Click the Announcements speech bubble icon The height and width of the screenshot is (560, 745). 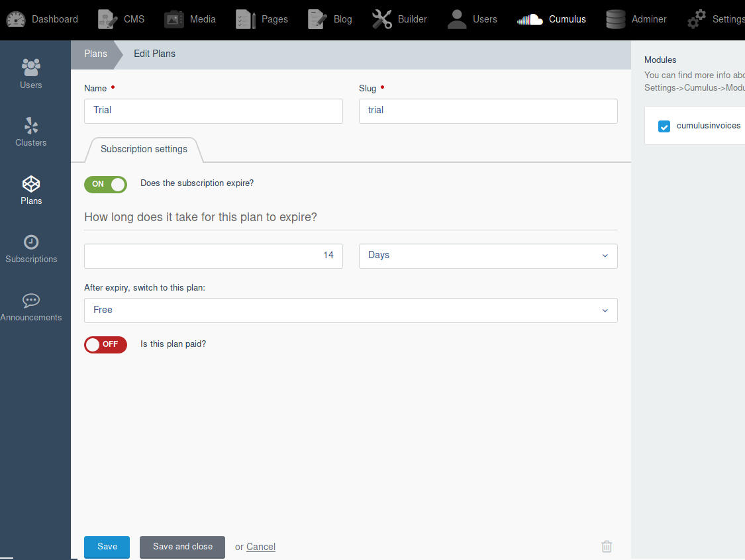point(31,300)
